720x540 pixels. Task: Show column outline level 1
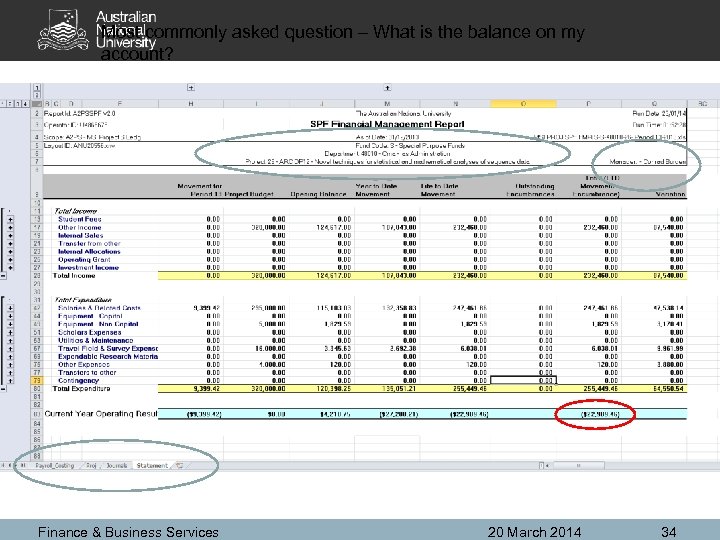point(37,87)
